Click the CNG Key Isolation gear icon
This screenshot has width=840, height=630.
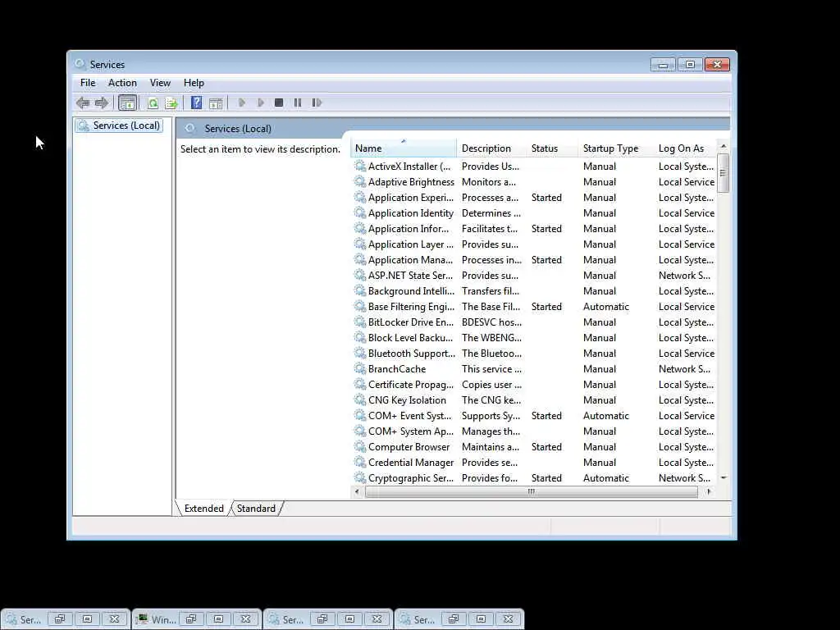click(360, 399)
